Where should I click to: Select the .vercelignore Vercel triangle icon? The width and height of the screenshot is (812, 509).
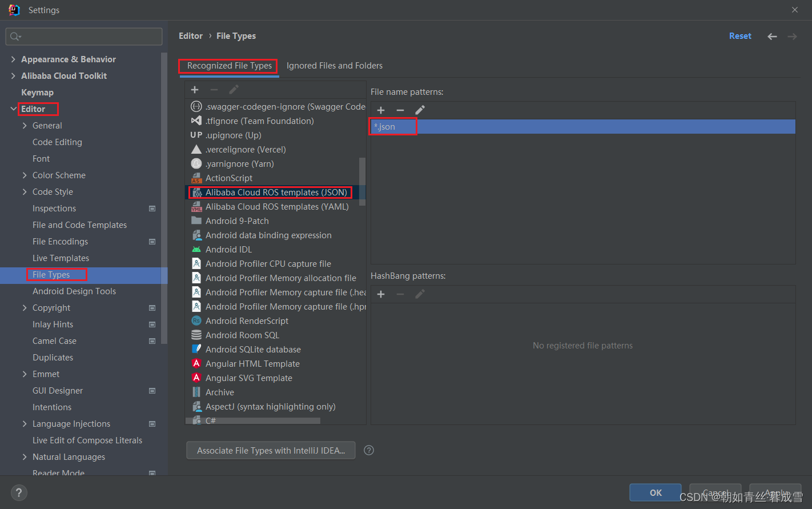196,150
